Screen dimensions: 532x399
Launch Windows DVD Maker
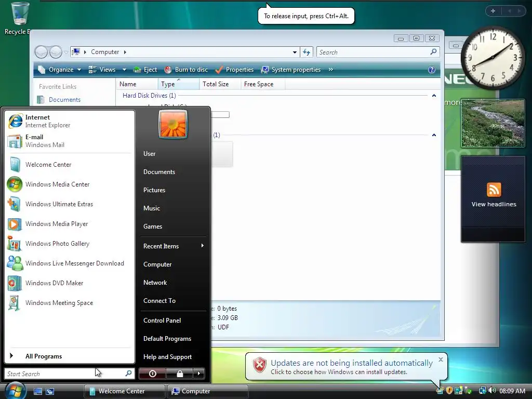coord(70,283)
